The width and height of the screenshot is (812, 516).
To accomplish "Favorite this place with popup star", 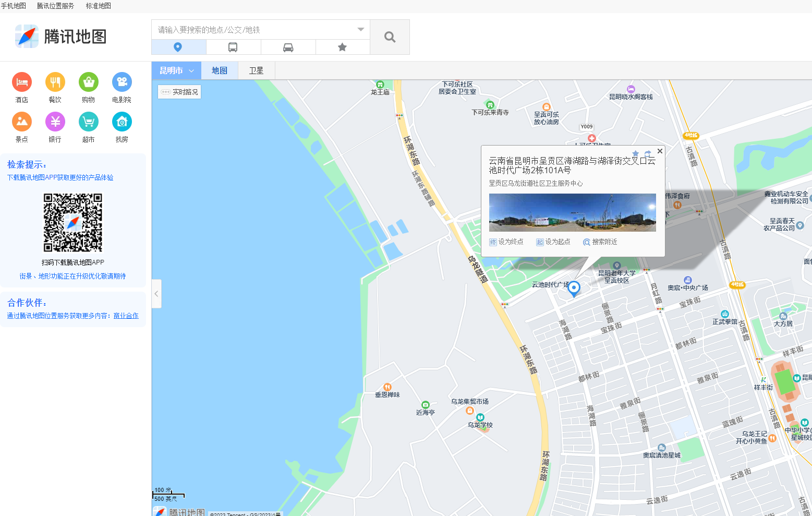I will pos(635,153).
